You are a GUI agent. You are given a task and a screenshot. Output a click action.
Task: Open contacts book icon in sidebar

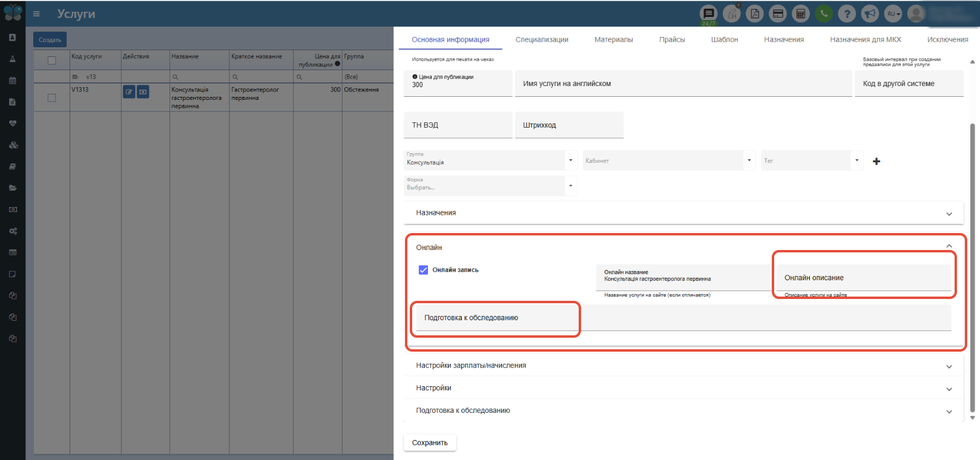point(13,38)
